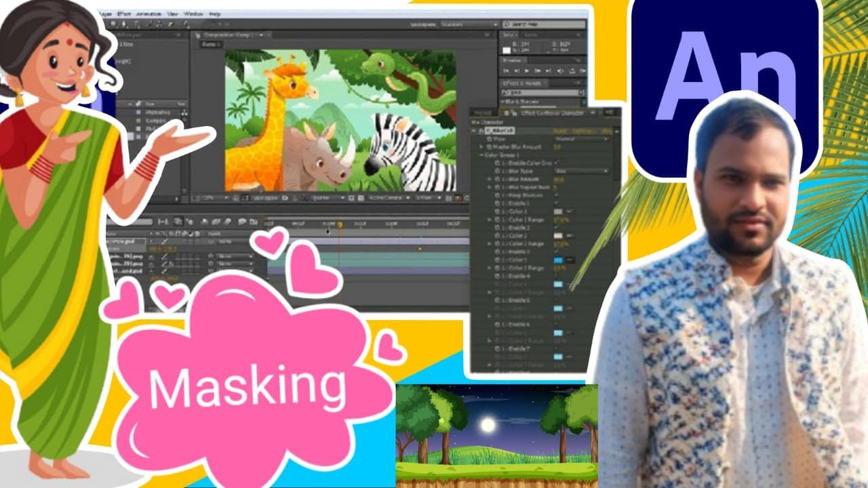Open the Color 2 swatch

tap(557, 235)
